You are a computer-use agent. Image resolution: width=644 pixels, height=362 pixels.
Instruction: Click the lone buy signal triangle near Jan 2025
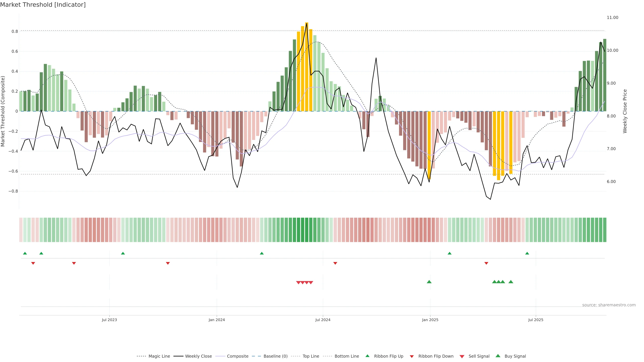(x=429, y=282)
